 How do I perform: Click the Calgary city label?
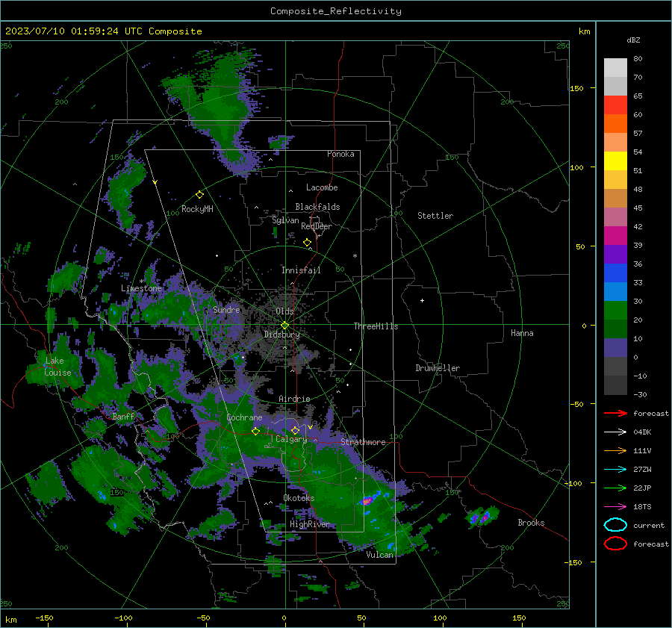click(291, 439)
